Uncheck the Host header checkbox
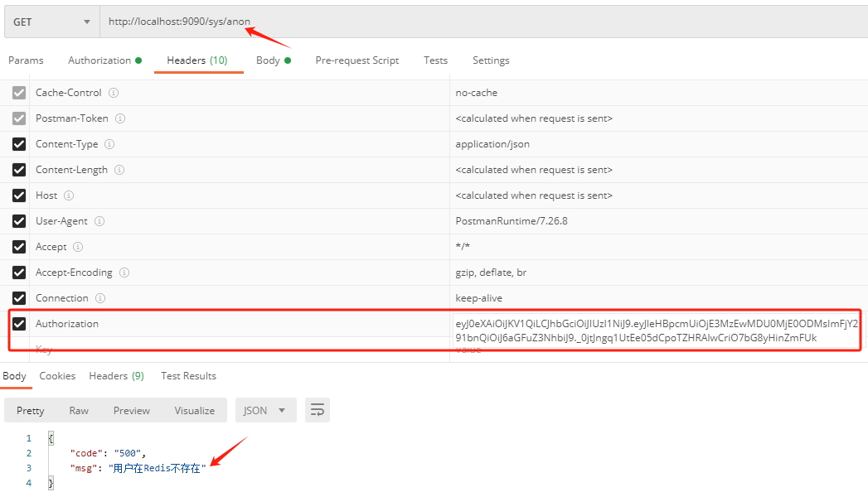This screenshot has width=868, height=497. [19, 195]
